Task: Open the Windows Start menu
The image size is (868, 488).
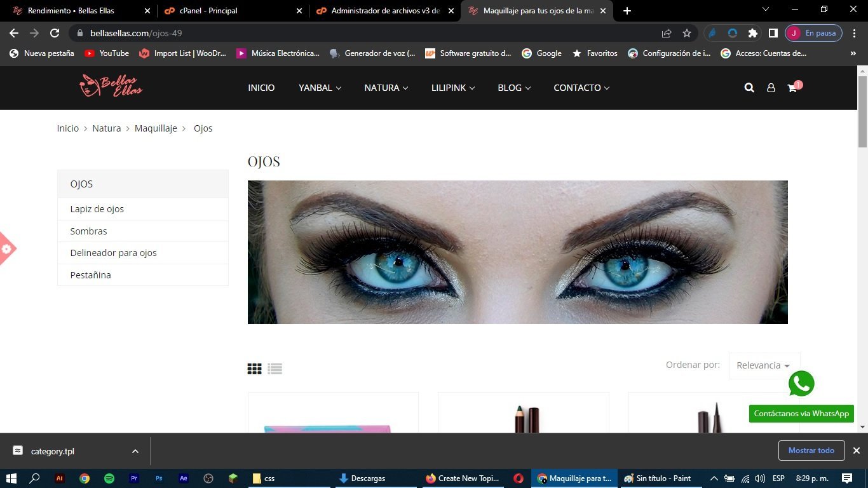Action: pyautogui.click(x=11, y=478)
